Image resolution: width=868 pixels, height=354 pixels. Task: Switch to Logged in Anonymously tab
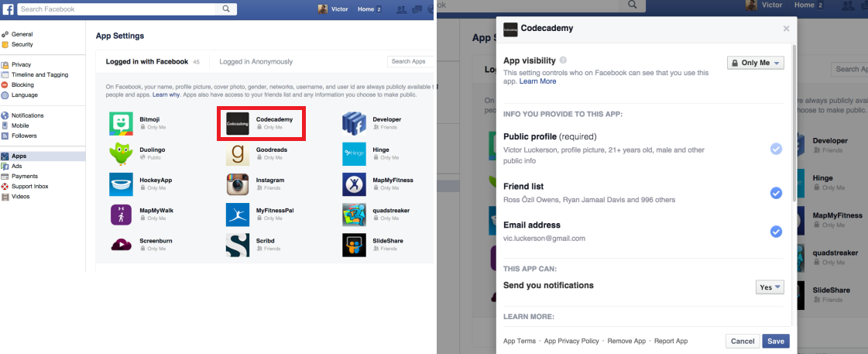(x=256, y=61)
